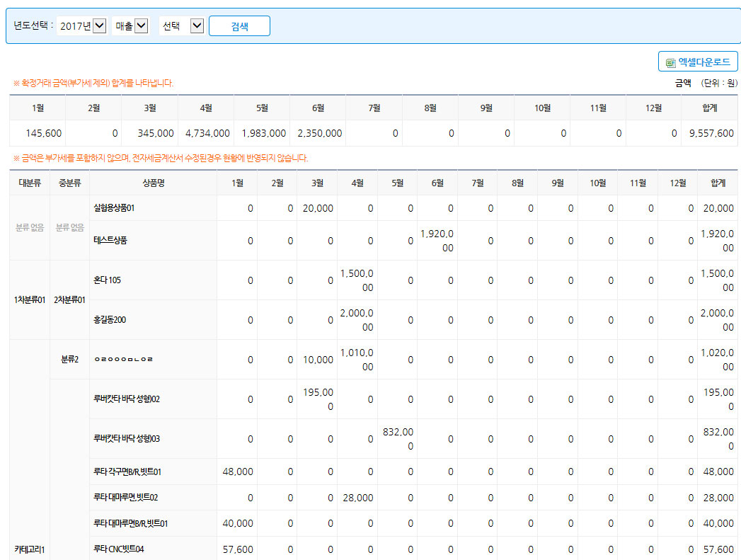The height and width of the screenshot is (560, 741).
Task: Click 3월 value 20,000 for 실험용상품01
Action: (x=318, y=208)
